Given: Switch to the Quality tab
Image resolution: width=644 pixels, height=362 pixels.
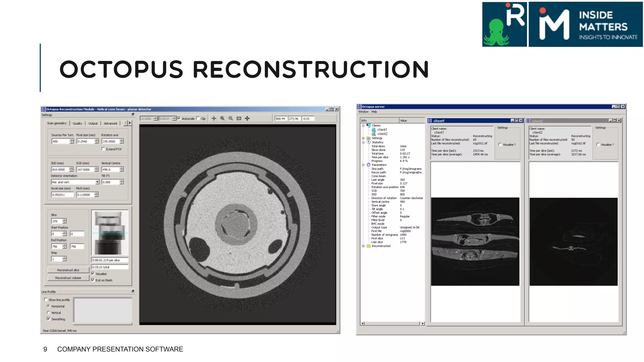Looking at the screenshot, I should click(x=77, y=123).
